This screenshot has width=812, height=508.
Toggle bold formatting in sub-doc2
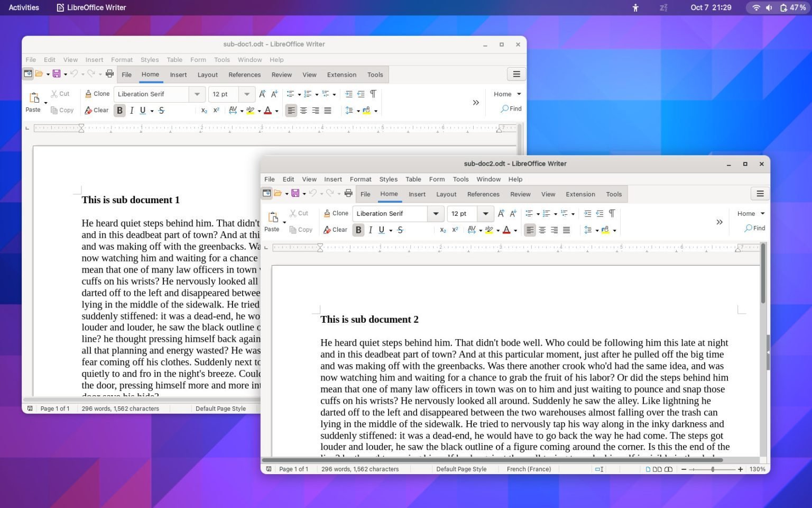point(358,230)
